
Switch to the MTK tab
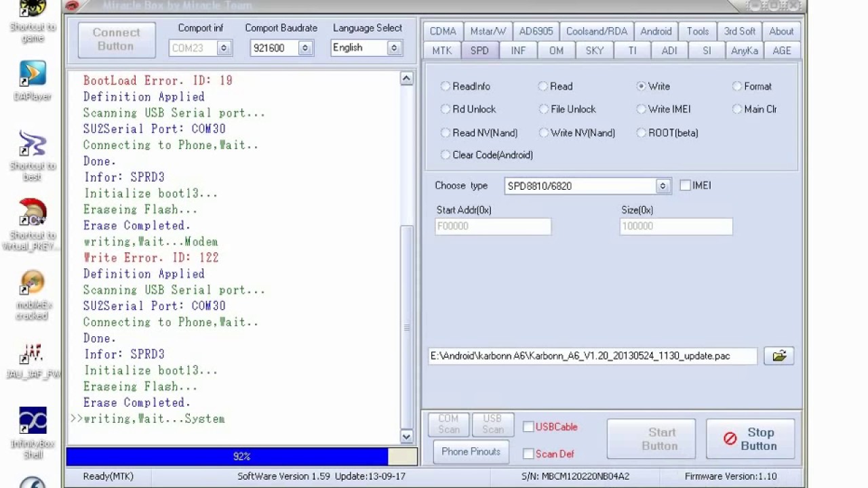click(442, 51)
